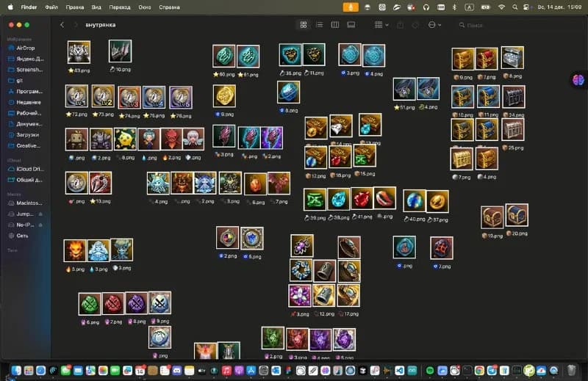The image size is (588, 381).
Task: Open Macintos... disk in sidebar
Action: point(26,203)
